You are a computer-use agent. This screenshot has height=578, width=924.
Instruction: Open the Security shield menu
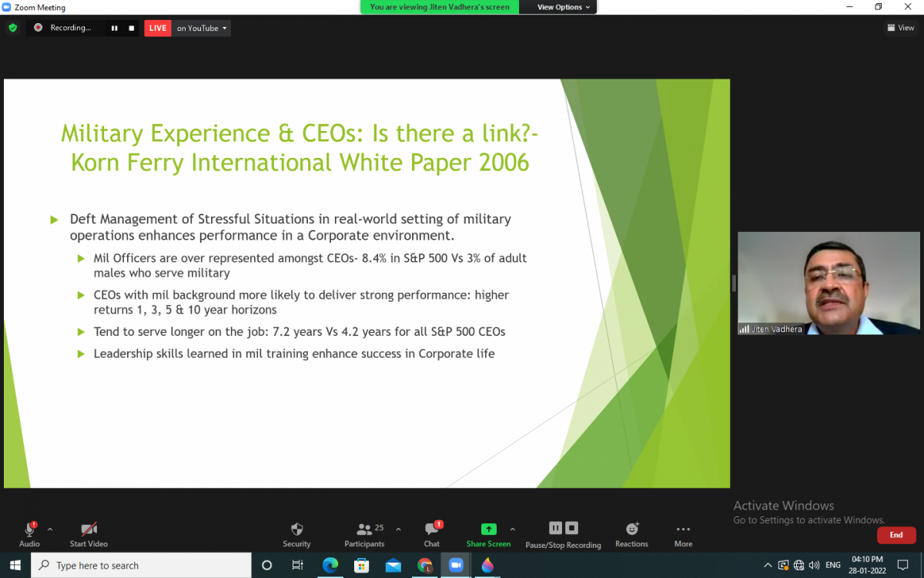pyautogui.click(x=296, y=534)
